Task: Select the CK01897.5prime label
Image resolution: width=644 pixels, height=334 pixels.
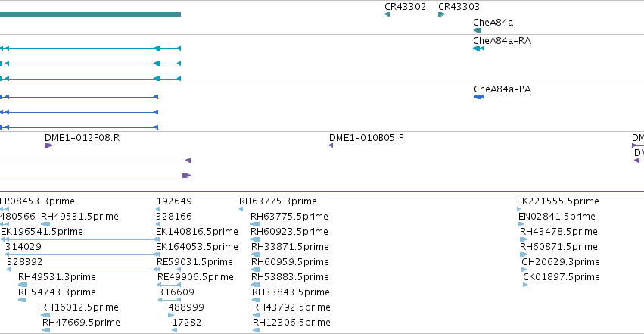Action: [562, 277]
